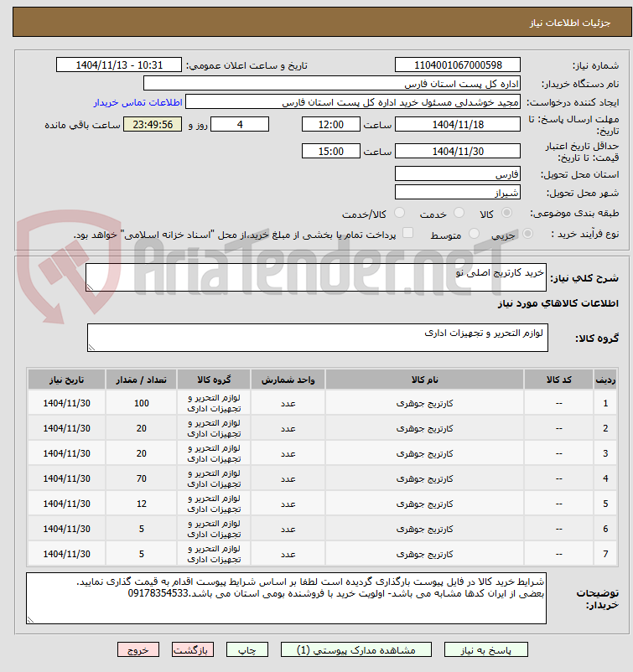Click the خروج exit button
This screenshot has height=672, width=633.
coord(138,649)
